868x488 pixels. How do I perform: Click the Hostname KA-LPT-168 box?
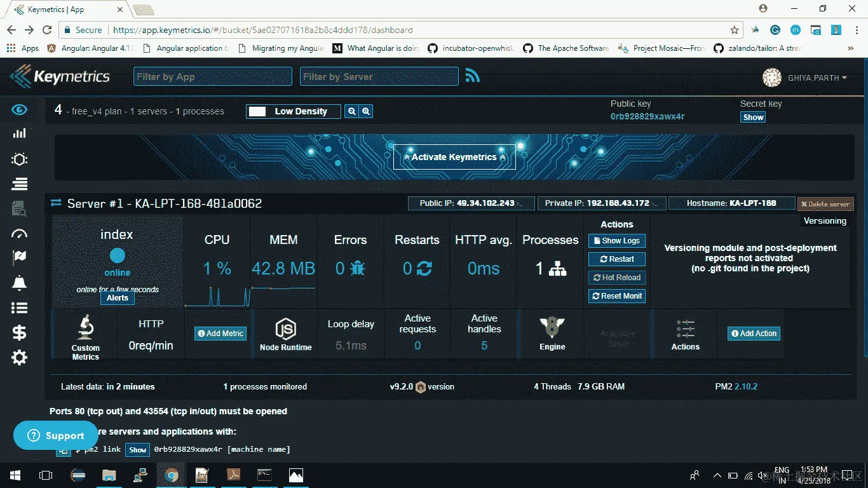[731, 203]
